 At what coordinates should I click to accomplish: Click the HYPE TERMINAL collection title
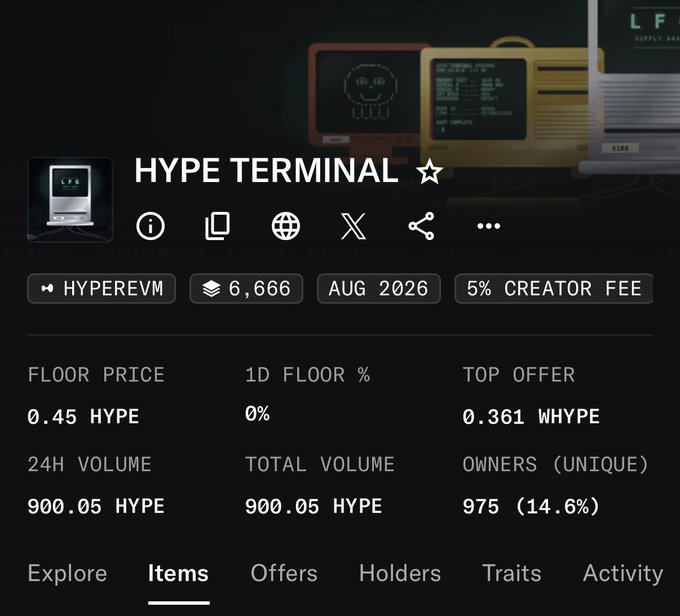(266, 170)
